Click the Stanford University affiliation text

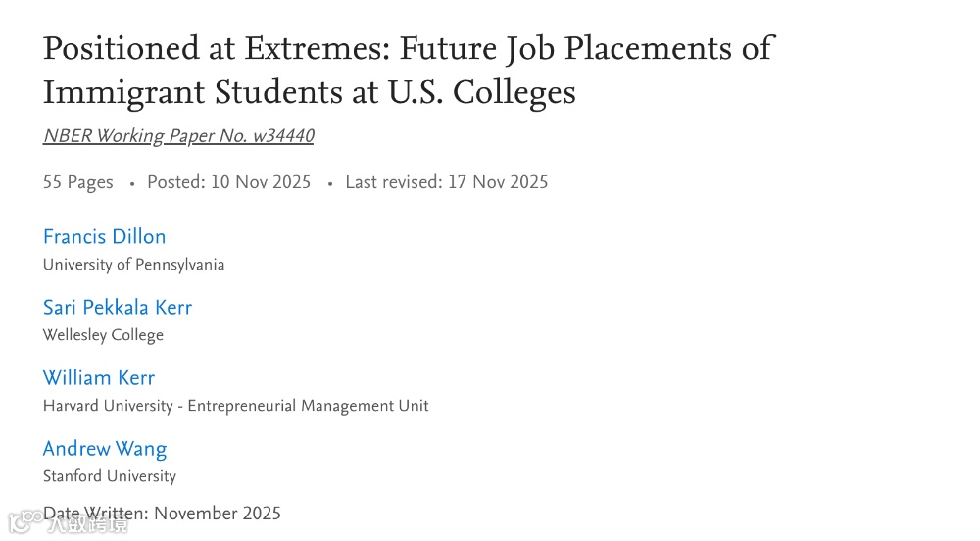pyautogui.click(x=110, y=476)
